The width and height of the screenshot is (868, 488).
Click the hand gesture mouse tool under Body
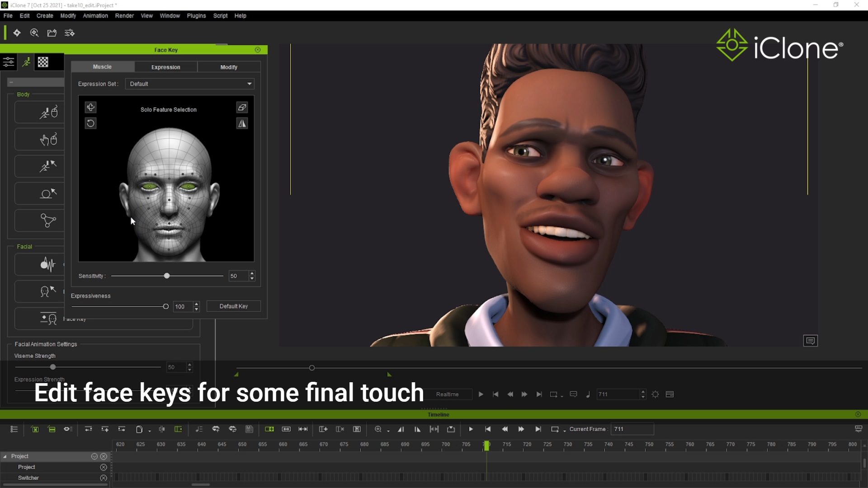48,139
